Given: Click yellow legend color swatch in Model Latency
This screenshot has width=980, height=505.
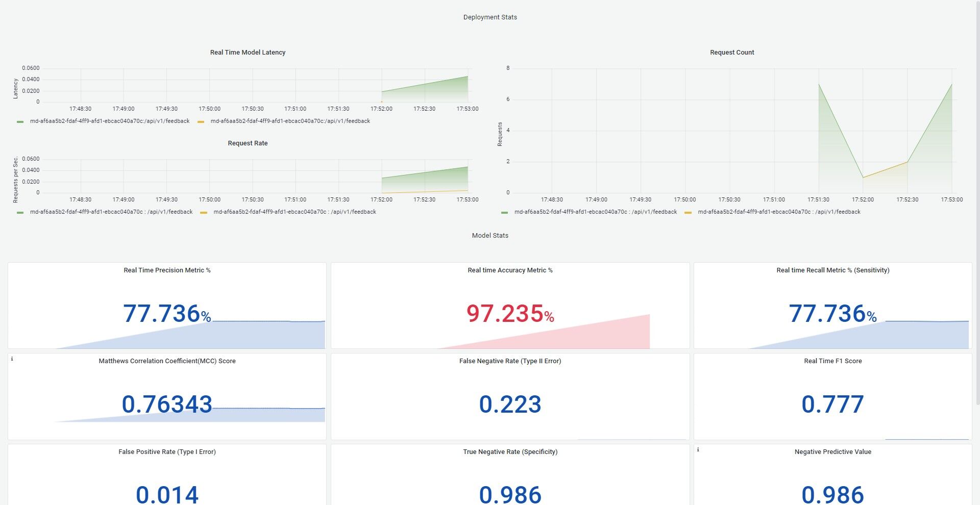Looking at the screenshot, I should [x=201, y=122].
